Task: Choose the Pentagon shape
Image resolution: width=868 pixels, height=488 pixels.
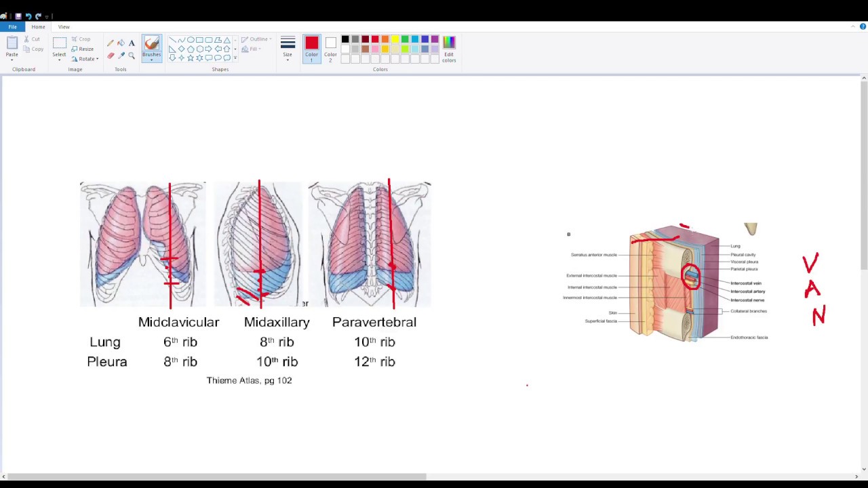Action: [x=191, y=49]
